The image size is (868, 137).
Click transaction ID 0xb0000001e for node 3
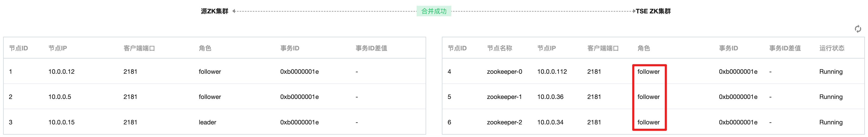[299, 122]
